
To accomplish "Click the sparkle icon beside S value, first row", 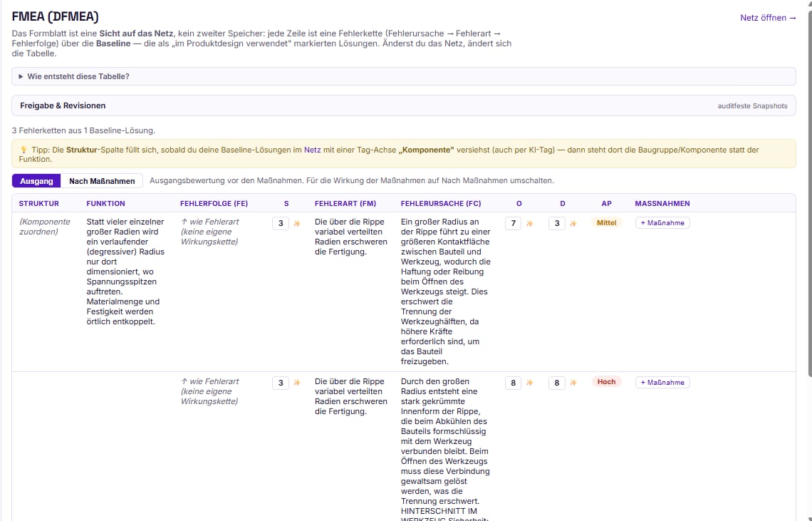I will point(297,223).
